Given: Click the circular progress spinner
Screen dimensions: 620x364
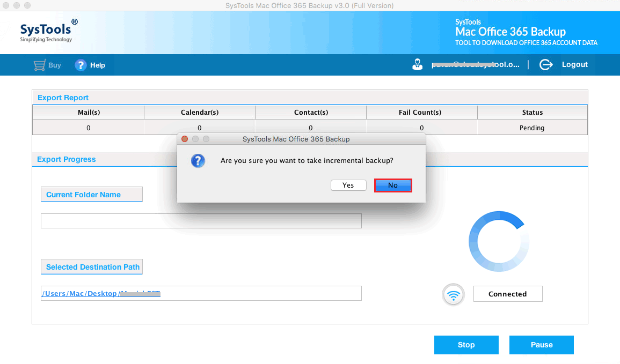Looking at the screenshot, I should (x=499, y=241).
